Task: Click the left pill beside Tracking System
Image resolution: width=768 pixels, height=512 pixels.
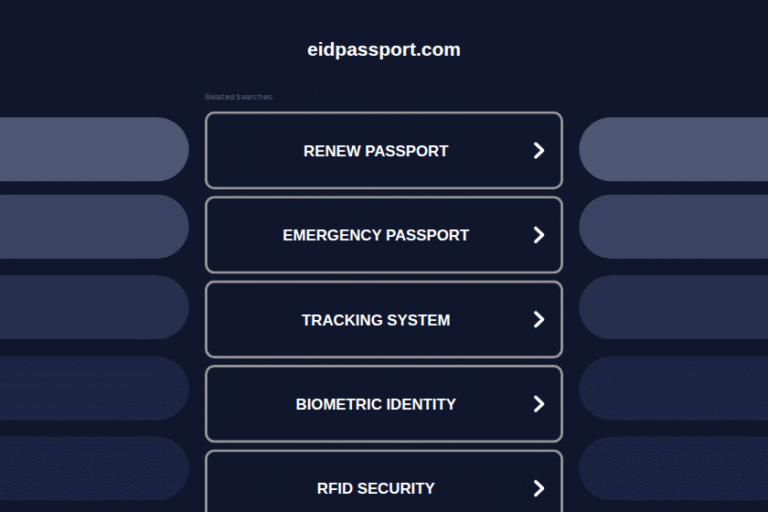Action: point(93,307)
